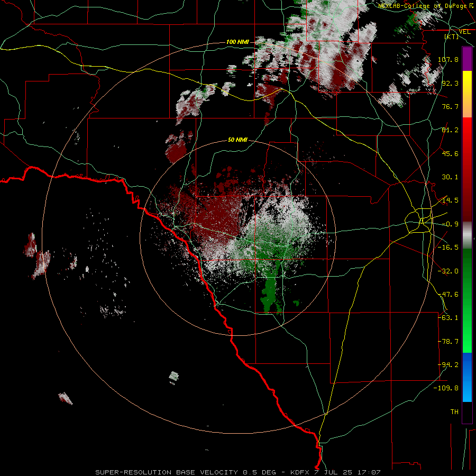Click the -109.8 scale value
This screenshot has width=476, height=476.
[446, 388]
